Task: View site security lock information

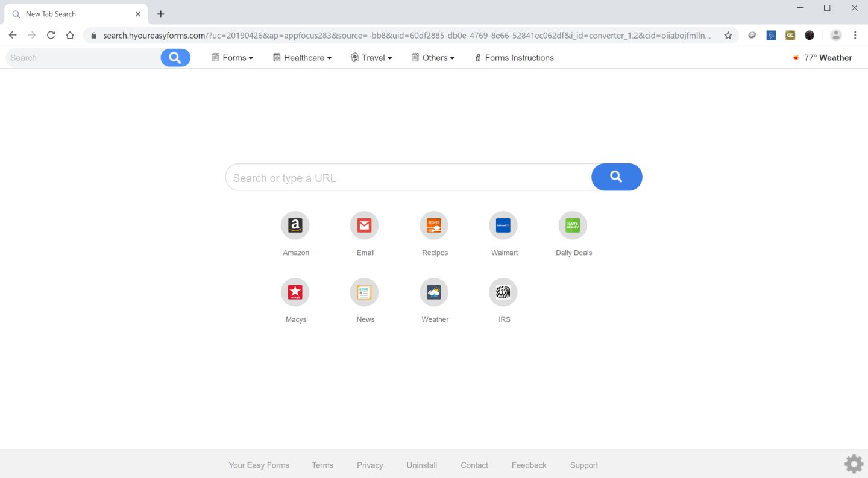Action: (93, 36)
